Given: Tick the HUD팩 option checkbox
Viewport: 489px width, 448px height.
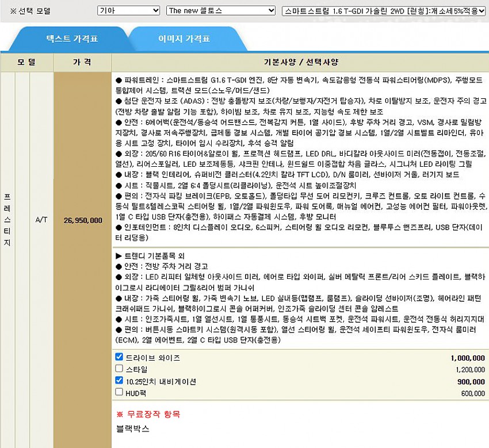Looking at the screenshot, I should tap(119, 392).
